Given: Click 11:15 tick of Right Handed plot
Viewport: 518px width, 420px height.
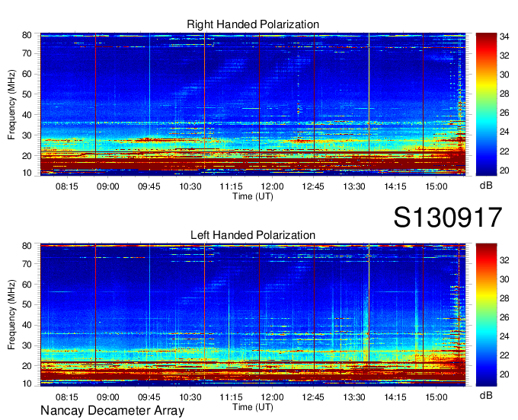Looking at the screenshot, I should [x=232, y=186].
